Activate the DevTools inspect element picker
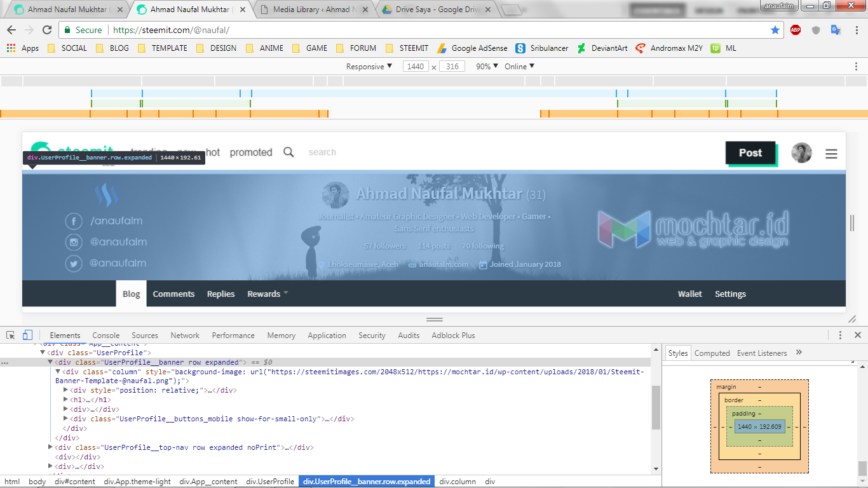The width and height of the screenshot is (868, 488). [x=11, y=335]
